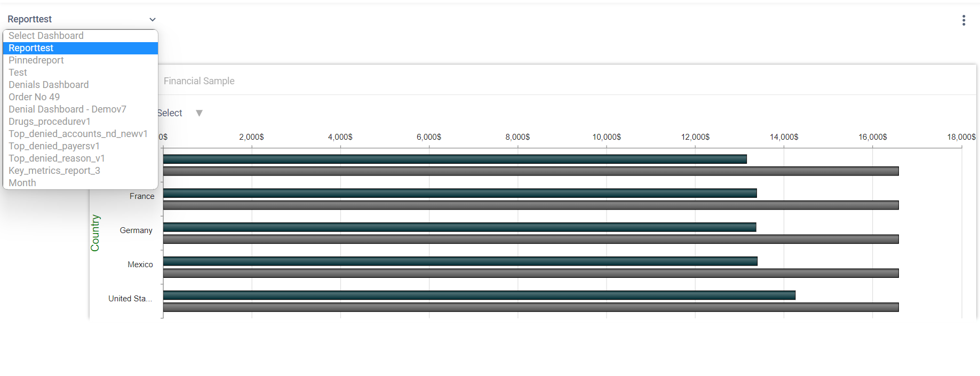
Task: Choose the Select Dashboard placeholder option
Action: 46,36
